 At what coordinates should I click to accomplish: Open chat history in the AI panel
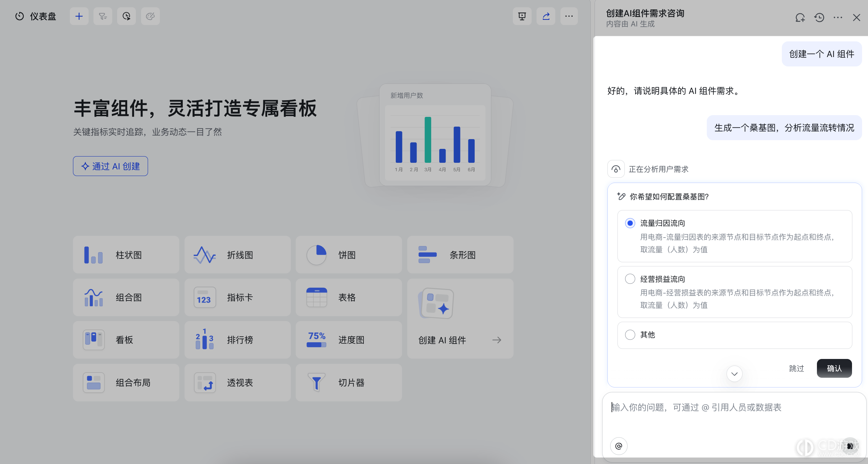(x=819, y=18)
